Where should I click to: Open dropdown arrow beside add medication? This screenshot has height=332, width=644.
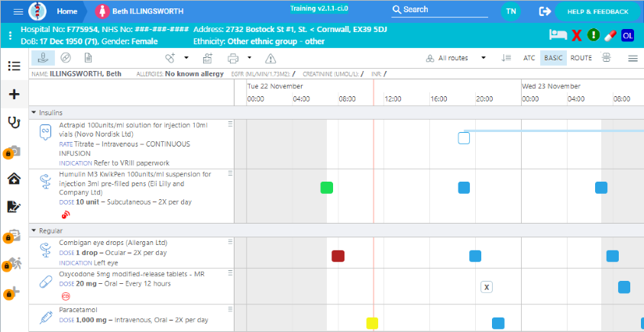tap(186, 58)
